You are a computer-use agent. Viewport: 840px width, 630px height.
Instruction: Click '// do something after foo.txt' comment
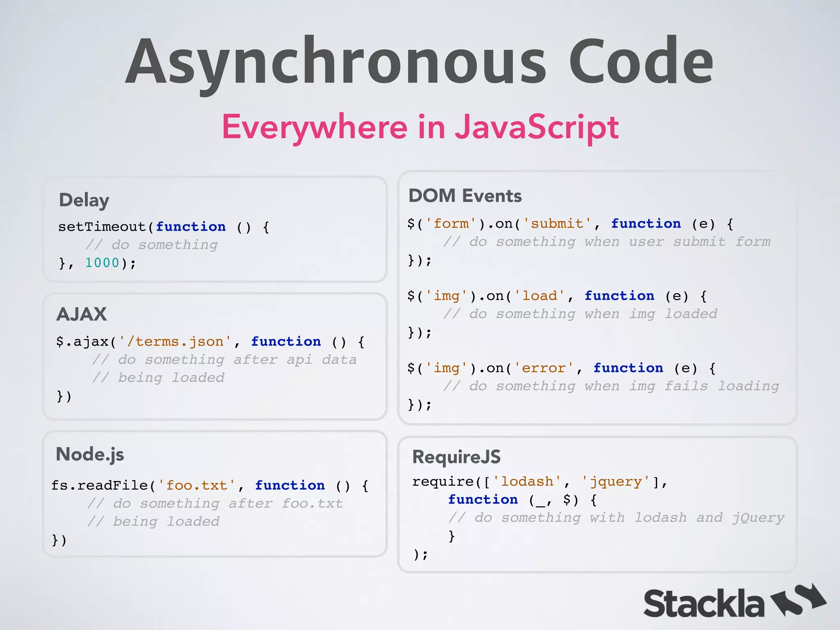coord(215,504)
